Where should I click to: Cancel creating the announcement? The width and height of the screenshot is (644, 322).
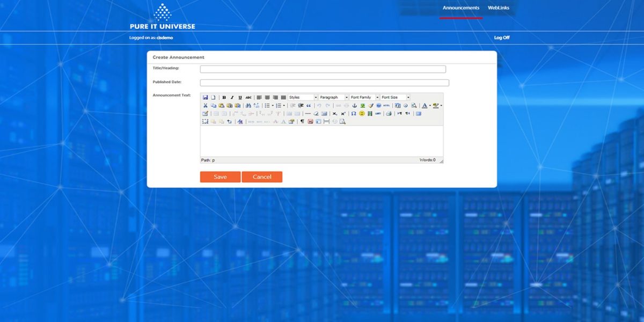coord(262,177)
